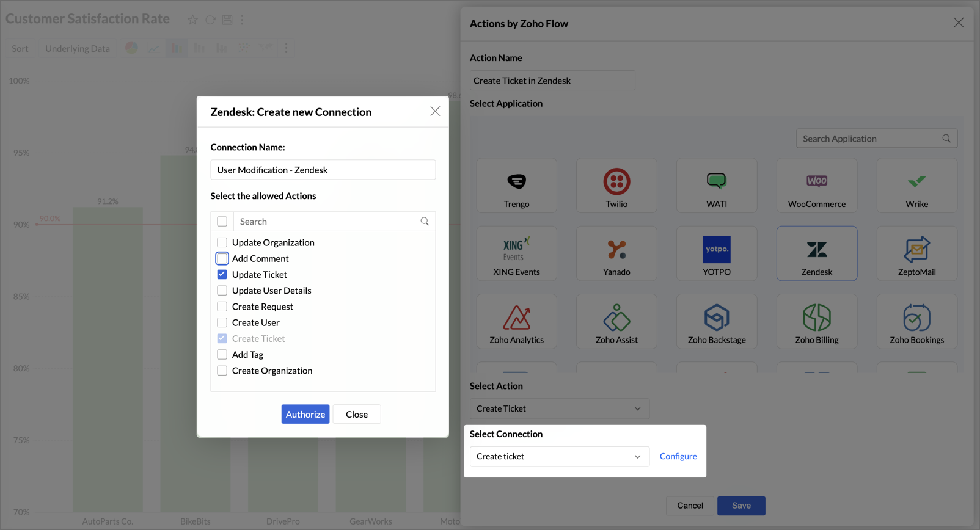This screenshot has height=530, width=980.
Task: Enable the Add Comment checkbox
Action: click(x=222, y=259)
